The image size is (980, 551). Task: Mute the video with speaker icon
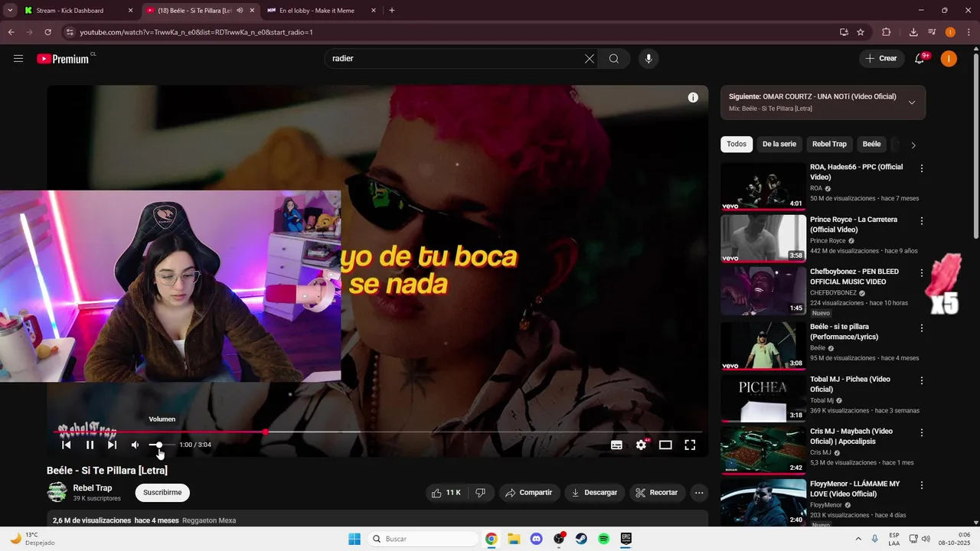[135, 445]
